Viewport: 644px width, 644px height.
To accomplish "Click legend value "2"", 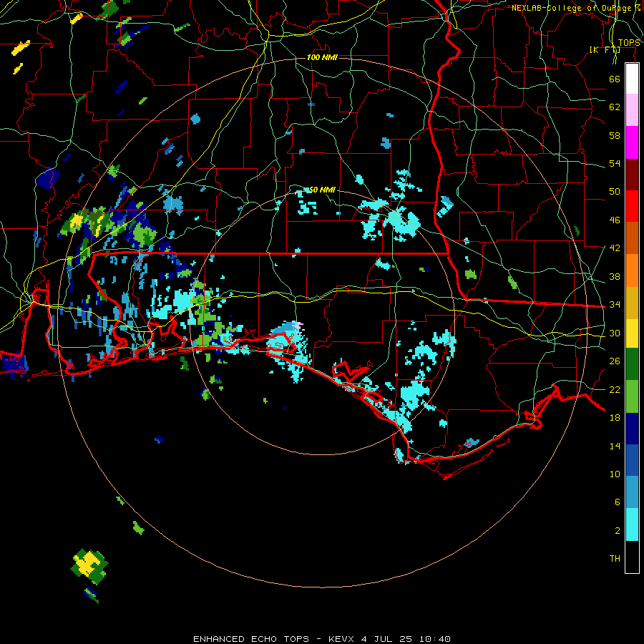I will (x=618, y=531).
